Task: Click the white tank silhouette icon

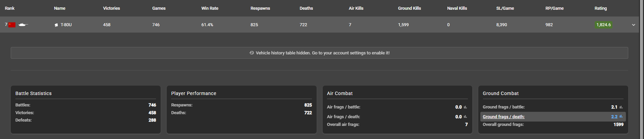Action: click(x=23, y=25)
